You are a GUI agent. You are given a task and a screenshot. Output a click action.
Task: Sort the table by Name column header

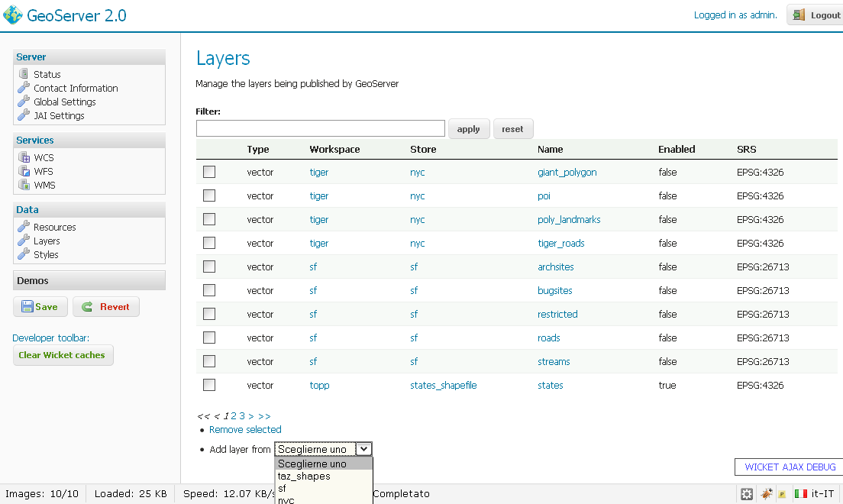pyautogui.click(x=550, y=149)
